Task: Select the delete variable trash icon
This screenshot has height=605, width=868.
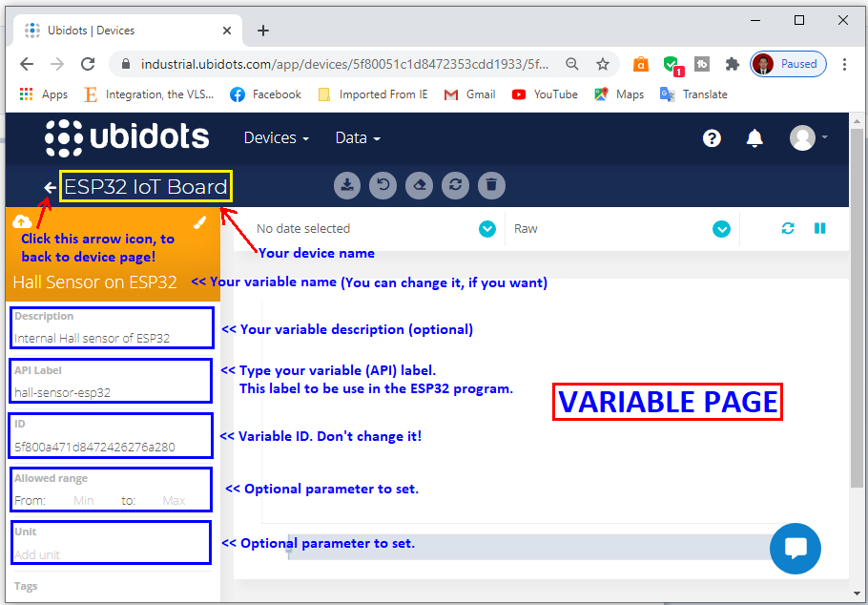Action: tap(491, 185)
